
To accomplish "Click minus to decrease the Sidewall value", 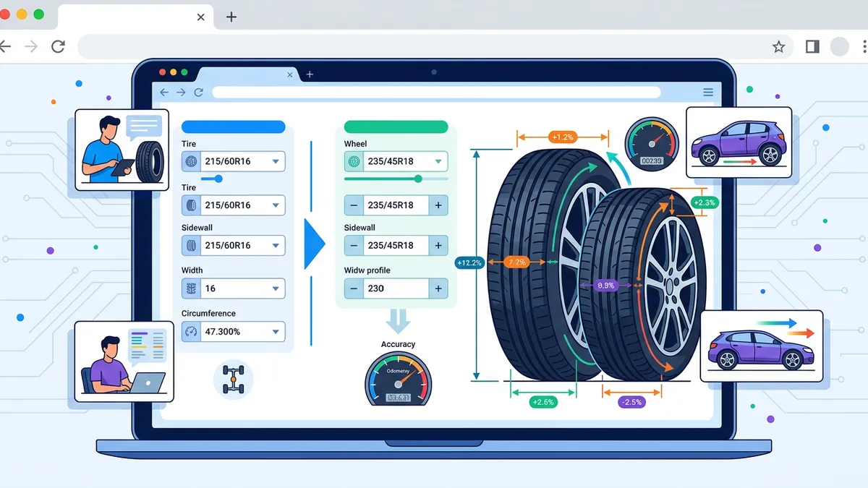I will (x=353, y=245).
